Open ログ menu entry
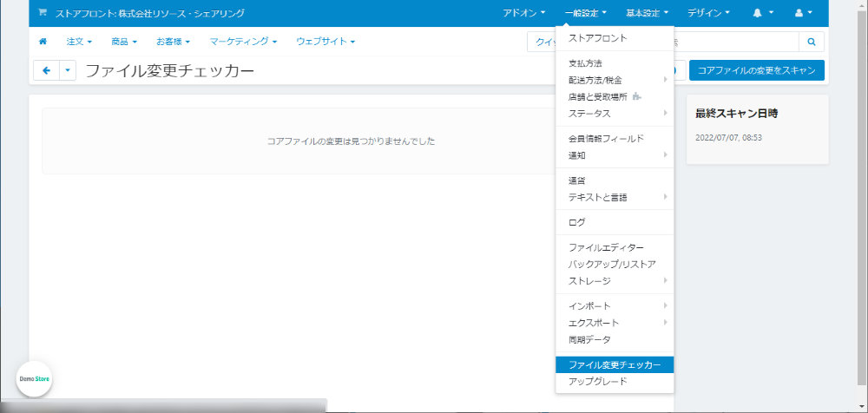868x413 pixels. tap(615, 223)
